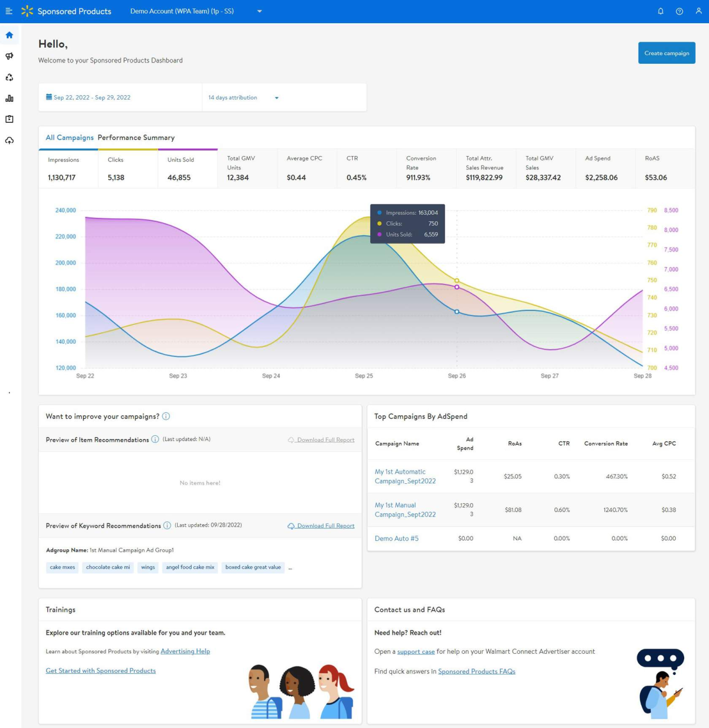Click the info icon beside Item Recommendations
The image size is (709, 728).
point(155,440)
